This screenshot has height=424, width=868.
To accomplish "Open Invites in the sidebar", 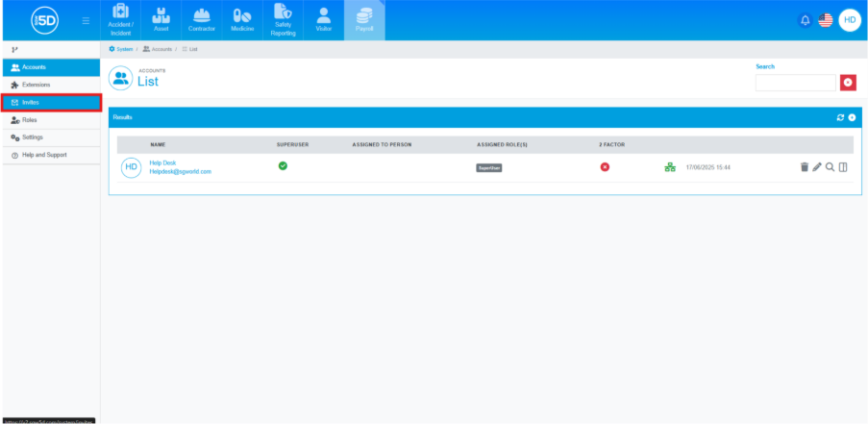I will (x=51, y=103).
